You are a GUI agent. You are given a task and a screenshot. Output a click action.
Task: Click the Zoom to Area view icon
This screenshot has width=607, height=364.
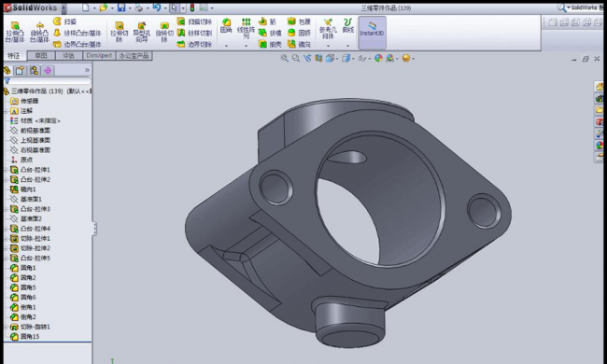point(296,58)
